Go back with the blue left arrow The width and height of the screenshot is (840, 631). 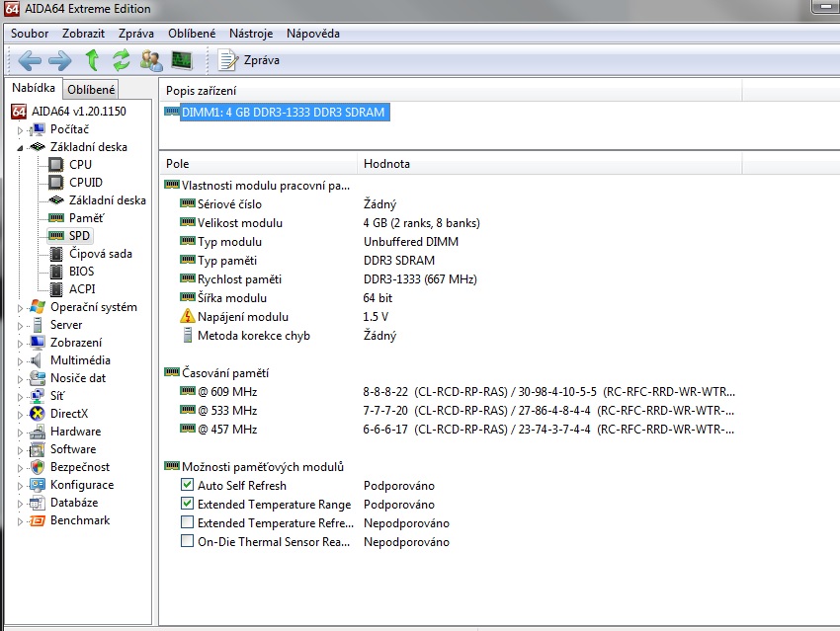[x=30, y=60]
